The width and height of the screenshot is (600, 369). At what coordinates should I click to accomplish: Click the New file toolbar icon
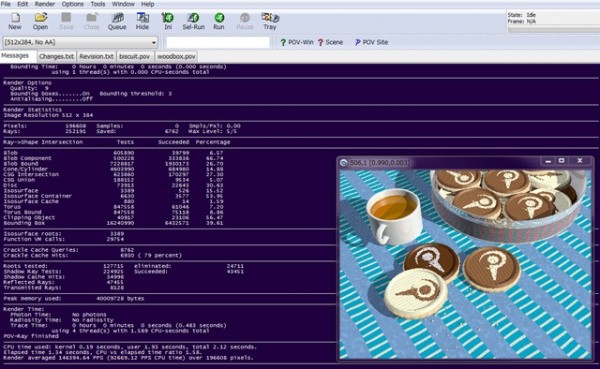pos(15,21)
